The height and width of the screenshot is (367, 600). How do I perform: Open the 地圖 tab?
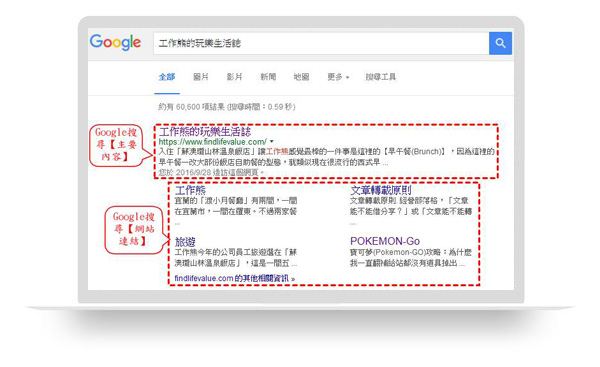point(301,77)
